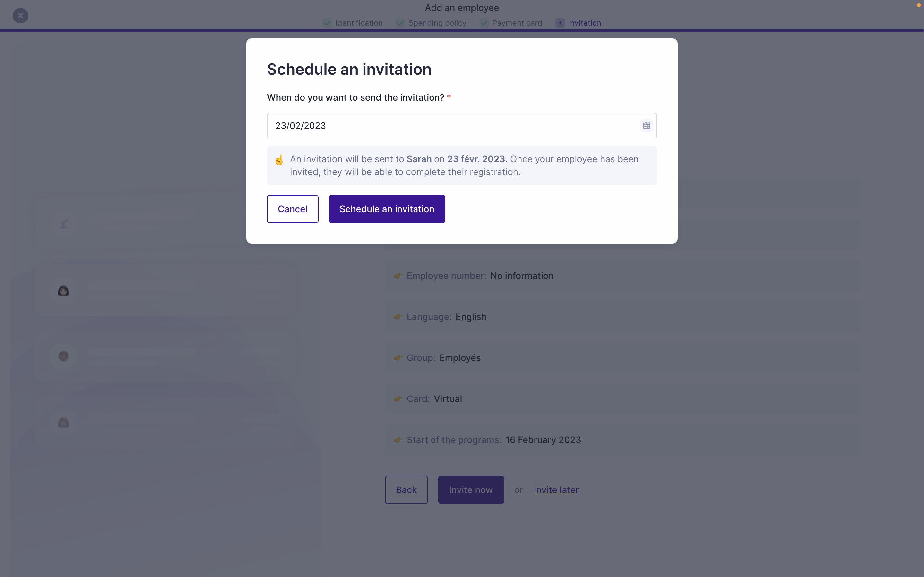Confirm with Schedule an invitation button
924x577 pixels.
pos(386,209)
